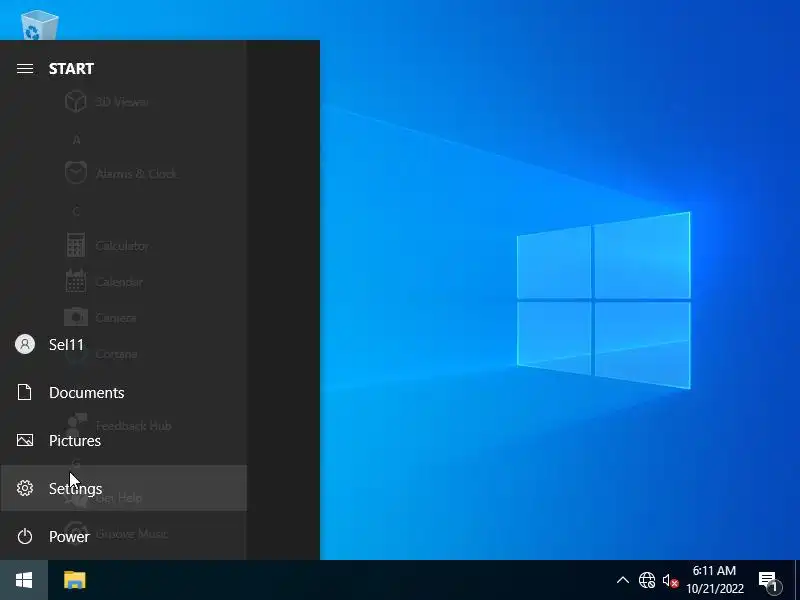Open the clock showing 6:11 AM
Screen dimensions: 800x600
714,580
